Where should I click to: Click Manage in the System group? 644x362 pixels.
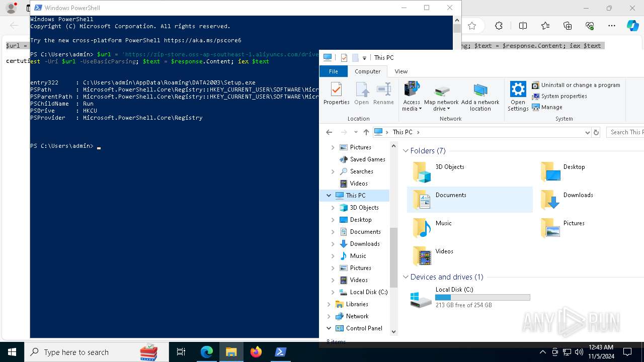coord(547,107)
